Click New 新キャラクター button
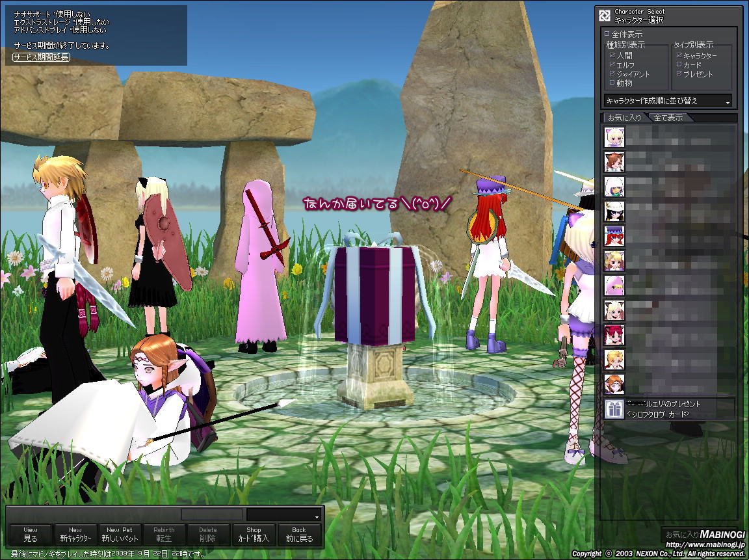Viewport: 749px width, 560px height. (75, 534)
